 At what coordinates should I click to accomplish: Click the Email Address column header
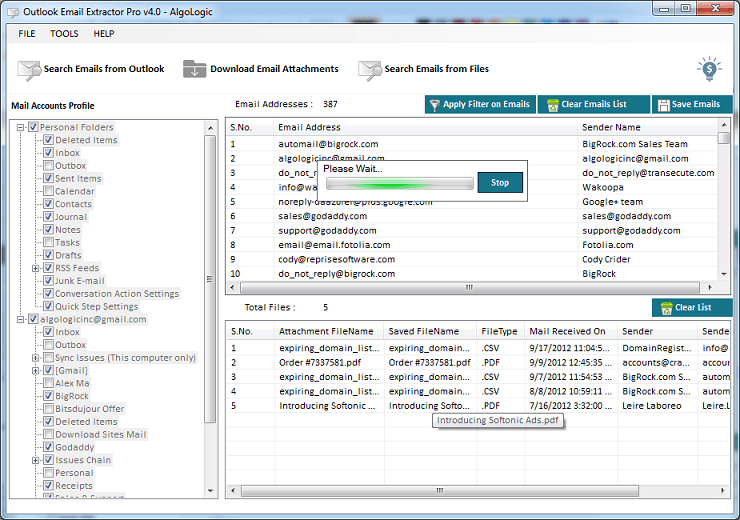pyautogui.click(x=425, y=127)
